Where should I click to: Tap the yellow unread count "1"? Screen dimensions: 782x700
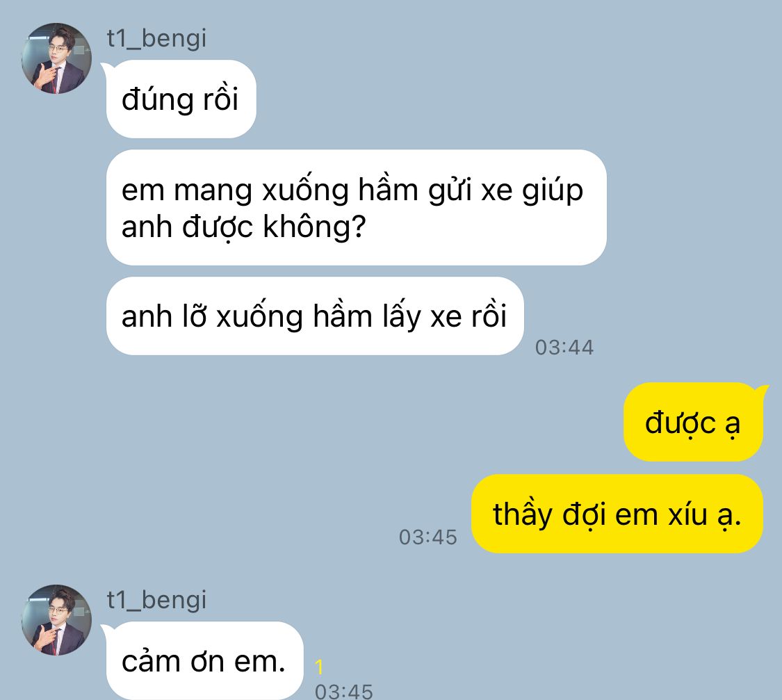pos(319,667)
